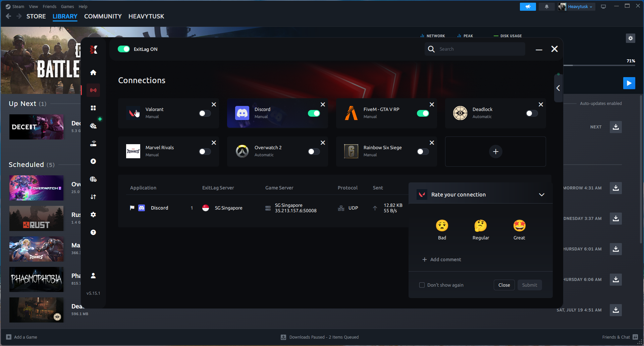Remove the Marvel Rivals connection card
644x346 pixels.
tap(214, 143)
